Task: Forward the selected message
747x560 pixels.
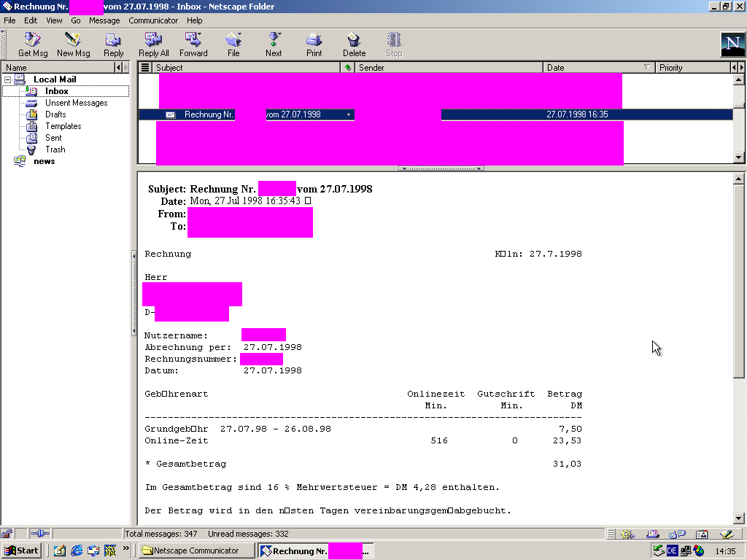Action: (x=193, y=44)
